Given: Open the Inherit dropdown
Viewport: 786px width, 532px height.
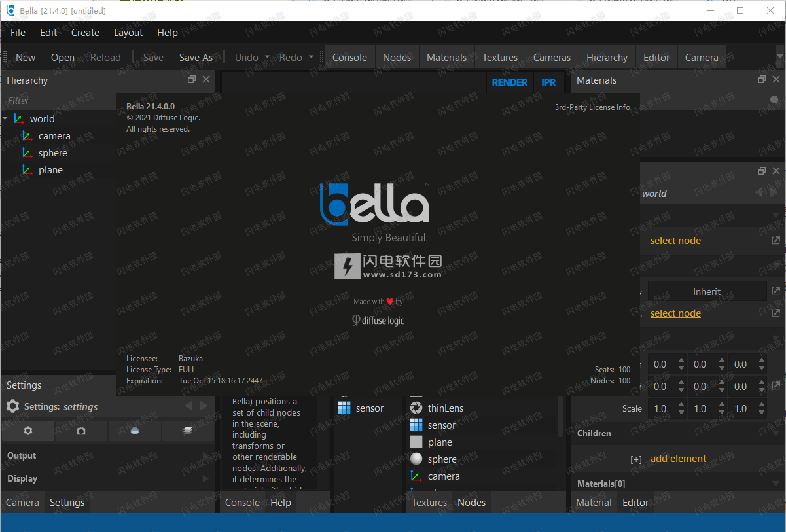Looking at the screenshot, I should tap(707, 292).
